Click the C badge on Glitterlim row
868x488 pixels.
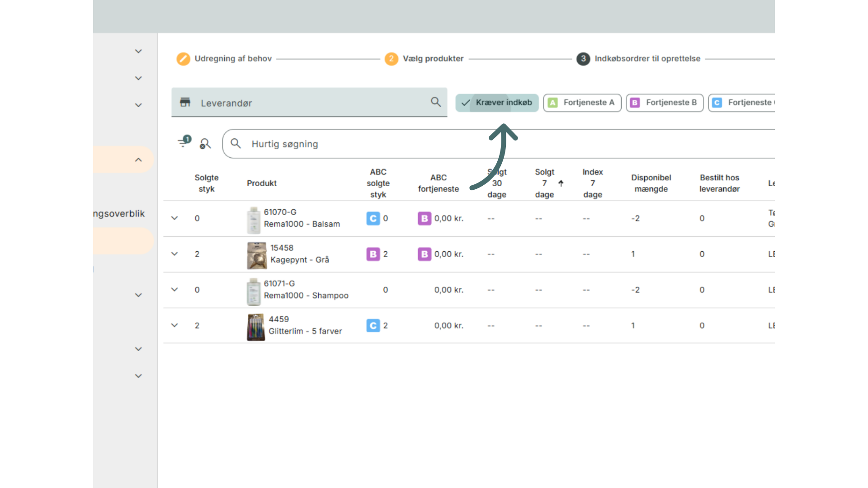373,325
